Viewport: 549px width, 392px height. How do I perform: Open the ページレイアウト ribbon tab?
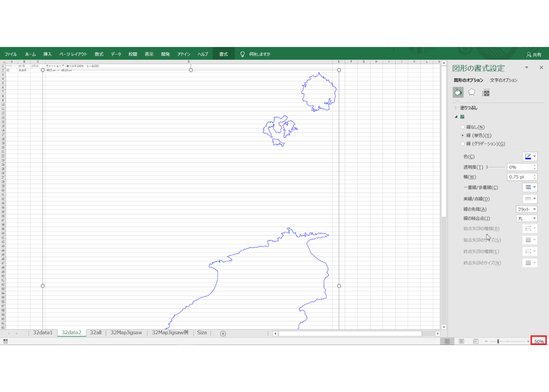point(73,54)
